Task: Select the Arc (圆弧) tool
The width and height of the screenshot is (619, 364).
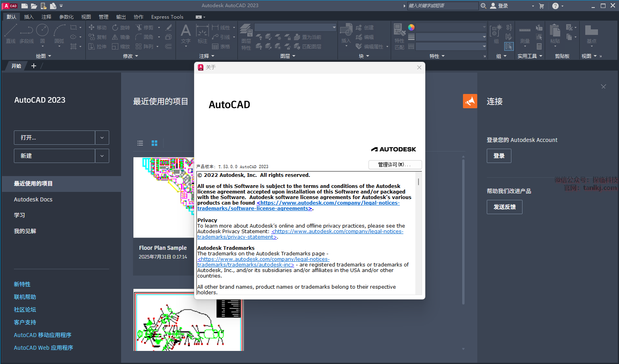Action: 59,33
